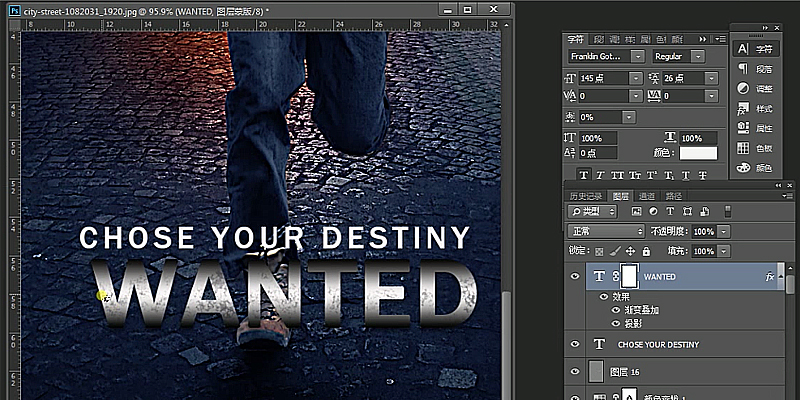
Task: Toggle Faux Italic text style
Action: pyautogui.click(x=600, y=175)
